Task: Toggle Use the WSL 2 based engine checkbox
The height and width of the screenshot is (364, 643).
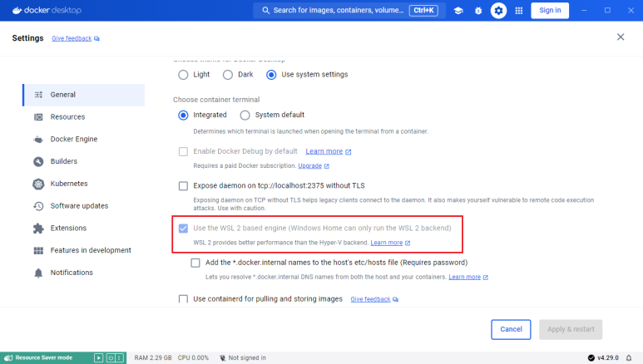Action: coord(183,229)
